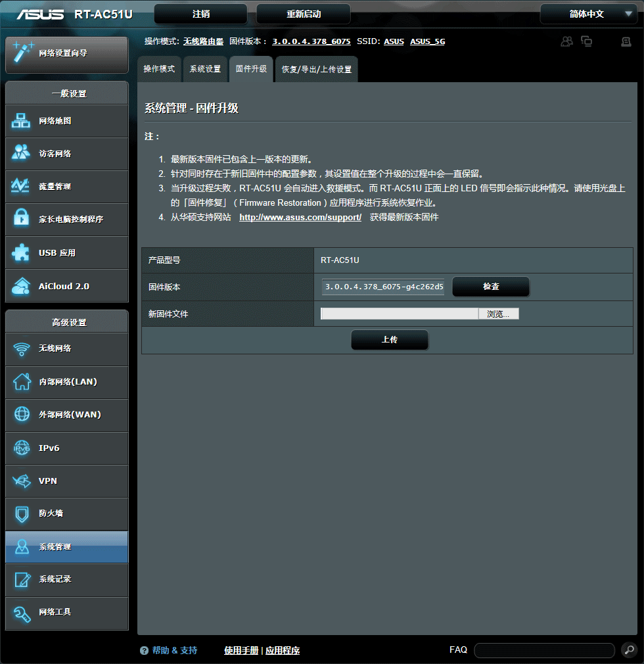Image resolution: width=644 pixels, height=664 pixels.
Task: Open the 简体中文 language dropdown
Action: [587, 13]
